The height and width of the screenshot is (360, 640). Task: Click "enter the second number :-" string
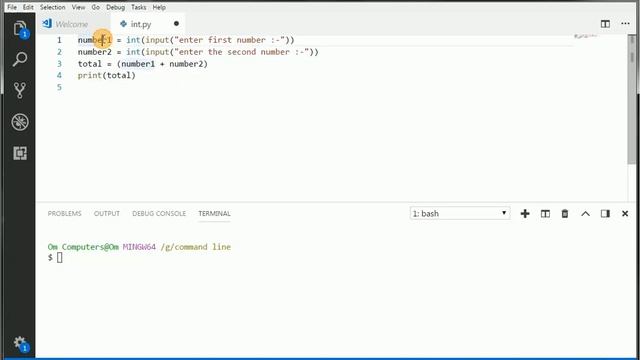242,52
